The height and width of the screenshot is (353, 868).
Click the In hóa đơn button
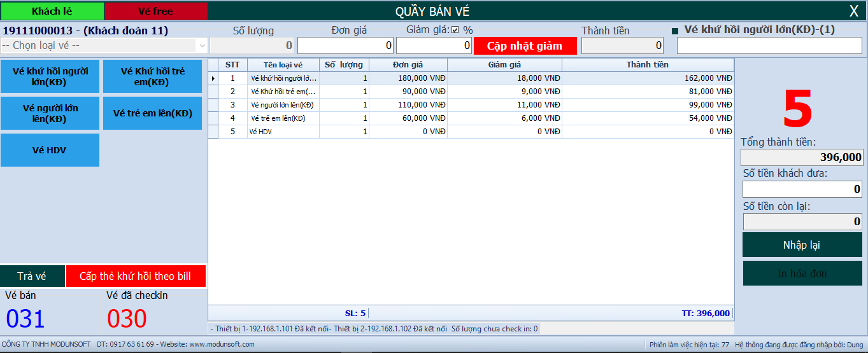[801, 273]
